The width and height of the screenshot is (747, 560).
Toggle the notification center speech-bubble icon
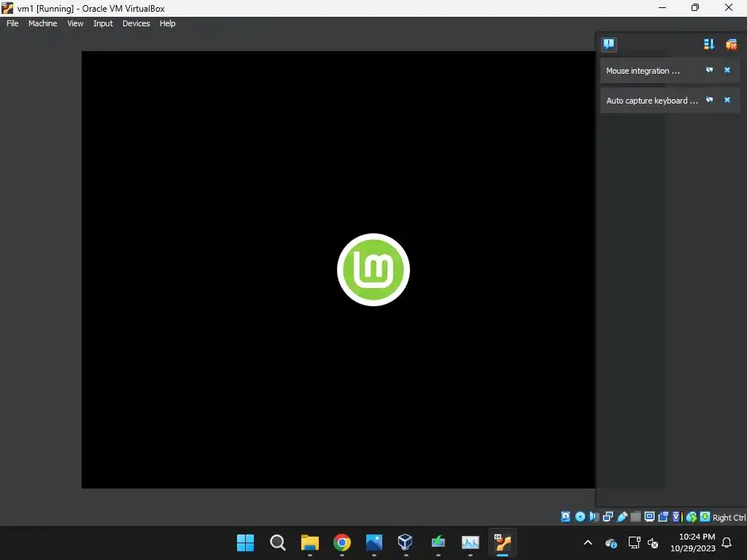point(609,44)
